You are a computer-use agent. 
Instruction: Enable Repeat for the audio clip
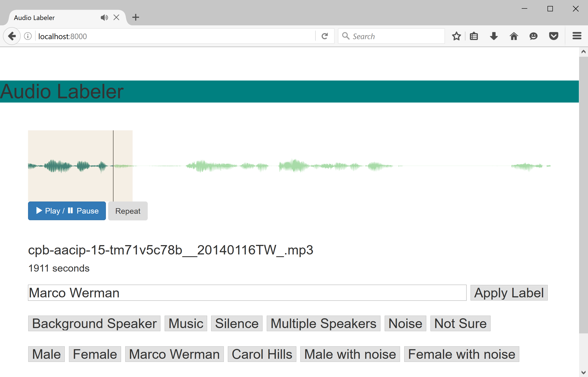click(x=127, y=211)
